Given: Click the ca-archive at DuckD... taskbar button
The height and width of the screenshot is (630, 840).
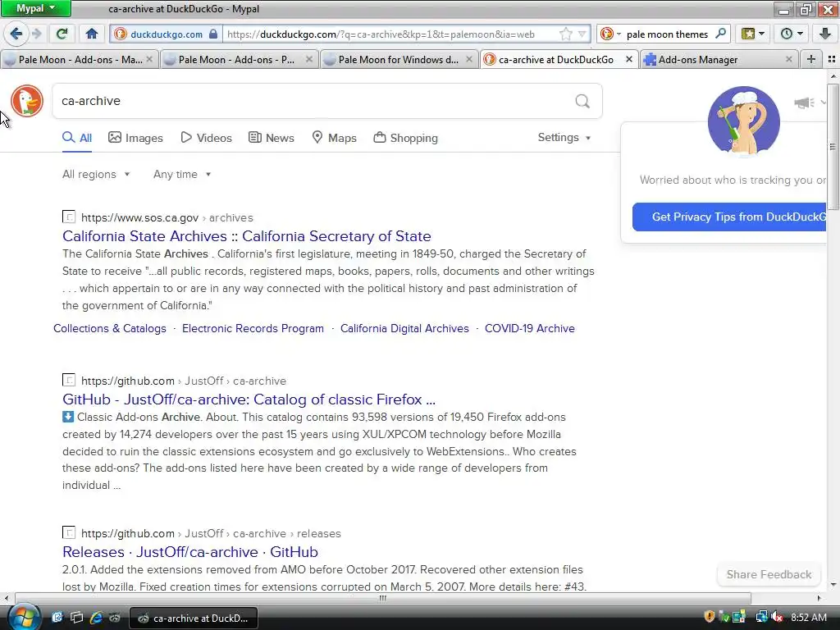Looking at the screenshot, I should (194, 618).
